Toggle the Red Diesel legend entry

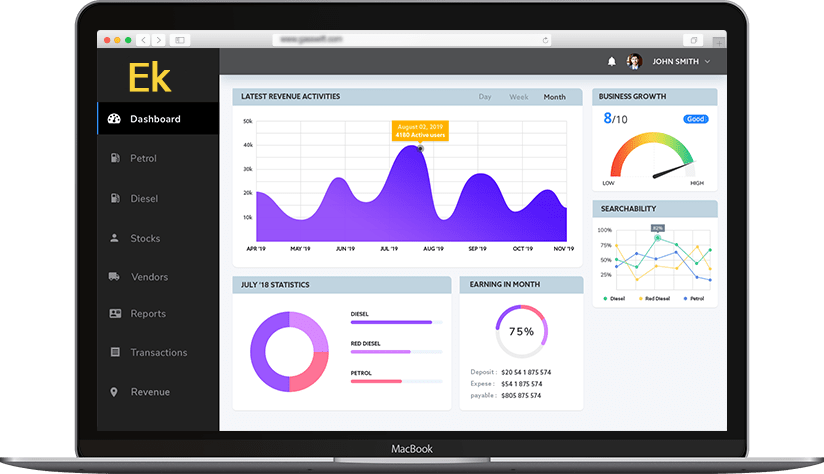point(654,298)
